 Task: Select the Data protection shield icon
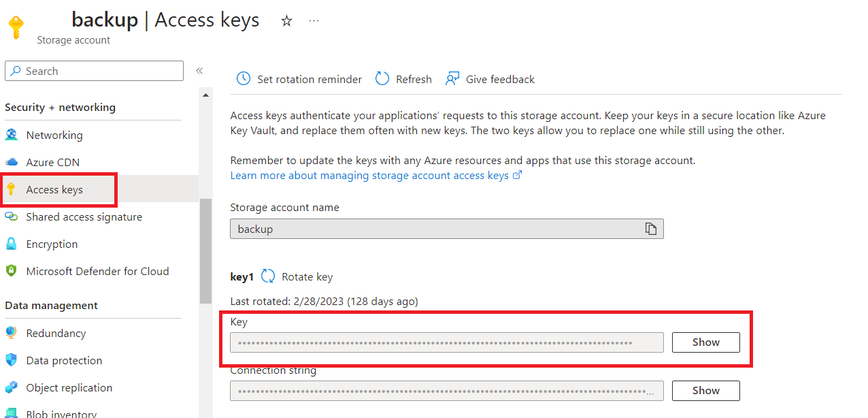point(12,360)
